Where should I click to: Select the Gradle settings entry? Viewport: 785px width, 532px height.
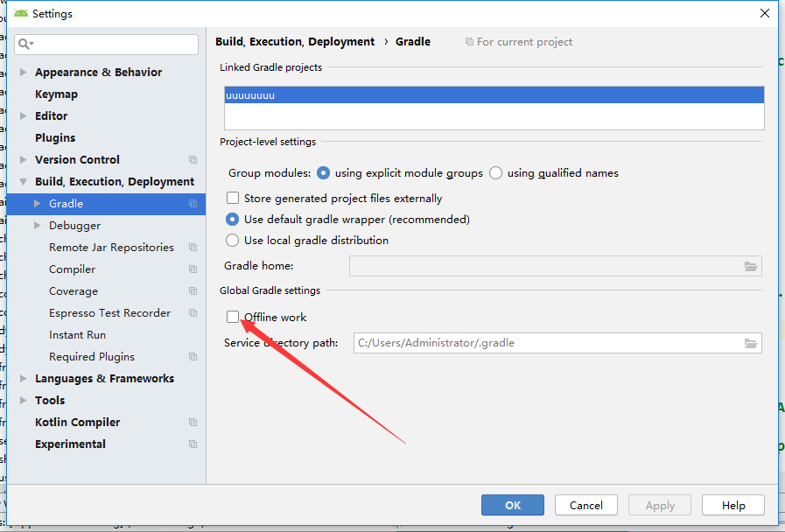pos(106,204)
